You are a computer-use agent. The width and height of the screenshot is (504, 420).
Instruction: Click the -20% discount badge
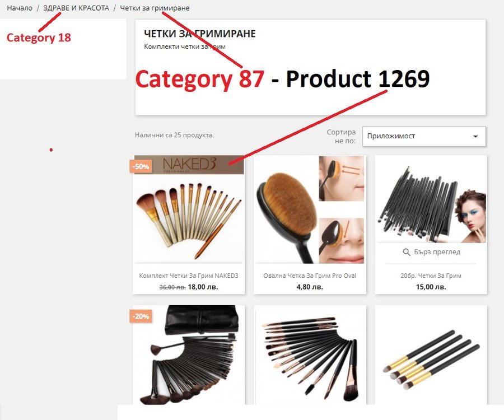point(141,316)
